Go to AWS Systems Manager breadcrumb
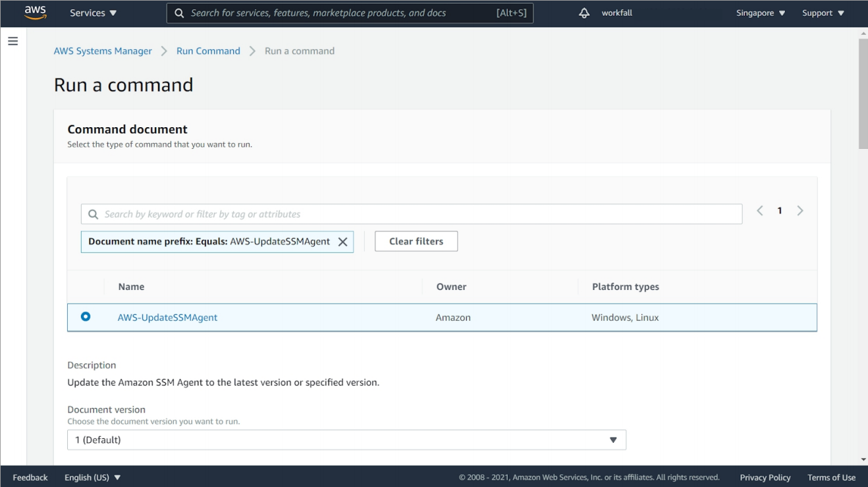The image size is (868, 487). coord(103,51)
